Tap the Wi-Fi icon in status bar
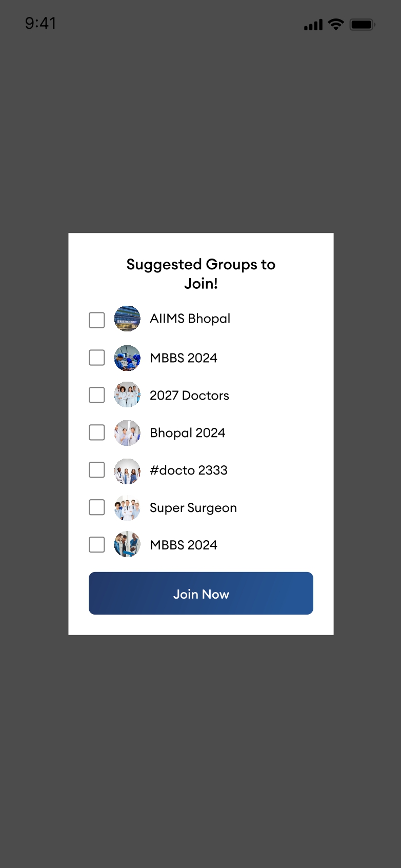 point(336,24)
